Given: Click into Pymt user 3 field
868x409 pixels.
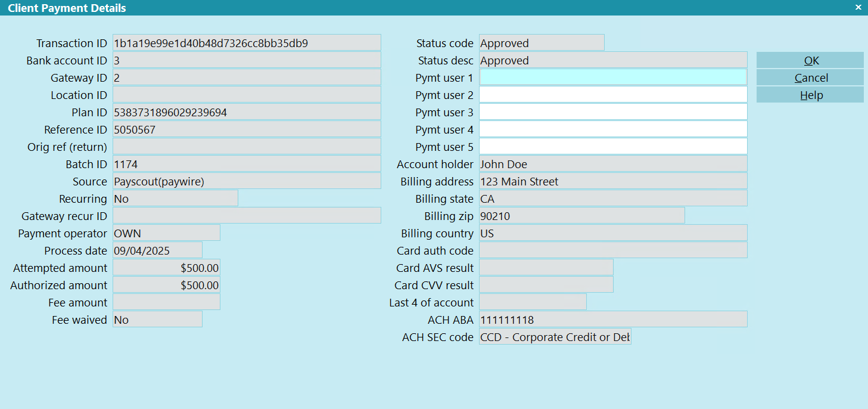Looking at the screenshot, I should 612,112.
